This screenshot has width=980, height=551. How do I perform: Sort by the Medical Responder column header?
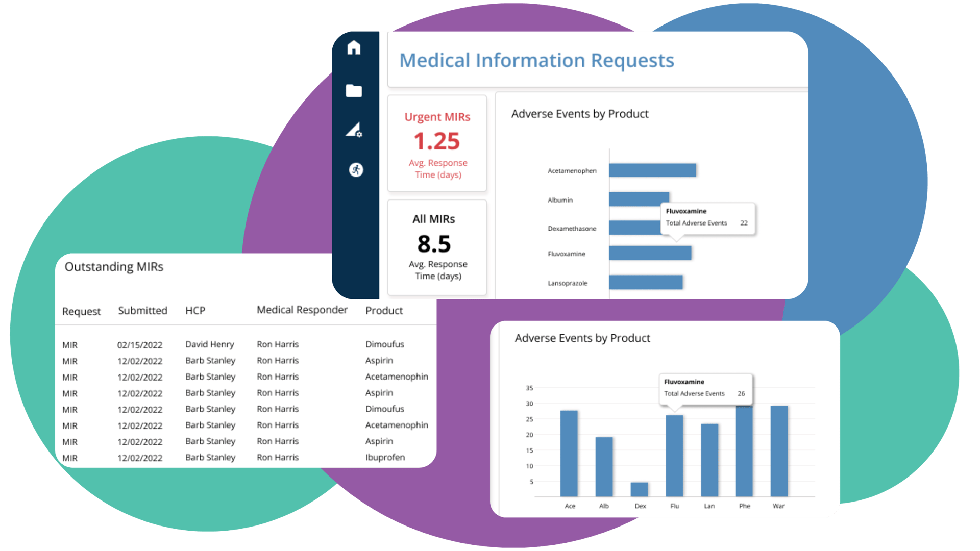[x=302, y=310]
